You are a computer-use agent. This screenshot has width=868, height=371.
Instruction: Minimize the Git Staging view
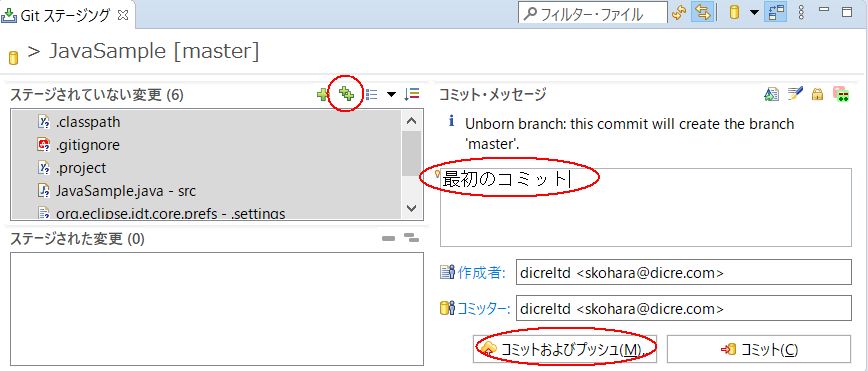click(x=824, y=9)
